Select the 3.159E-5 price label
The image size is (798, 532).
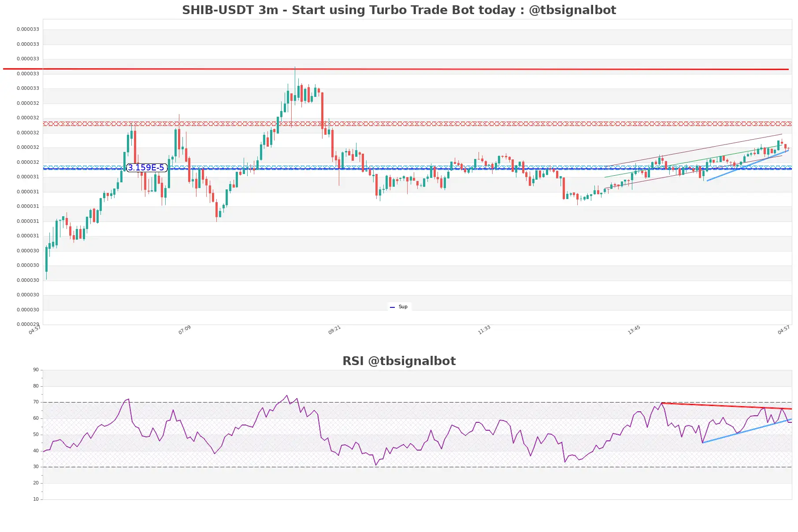146,167
